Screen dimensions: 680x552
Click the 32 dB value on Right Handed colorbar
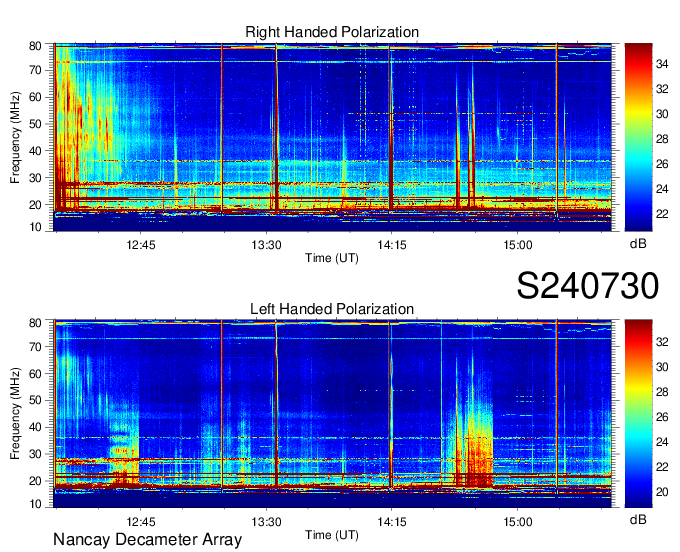pos(662,89)
